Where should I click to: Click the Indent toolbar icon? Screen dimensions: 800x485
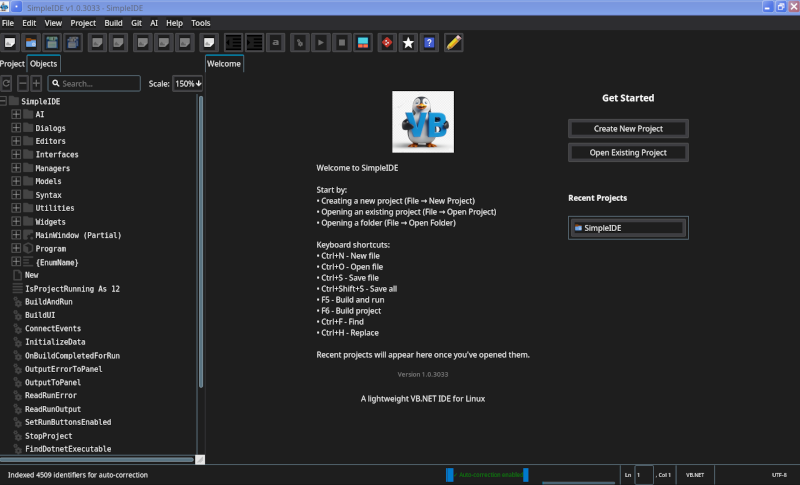254,43
